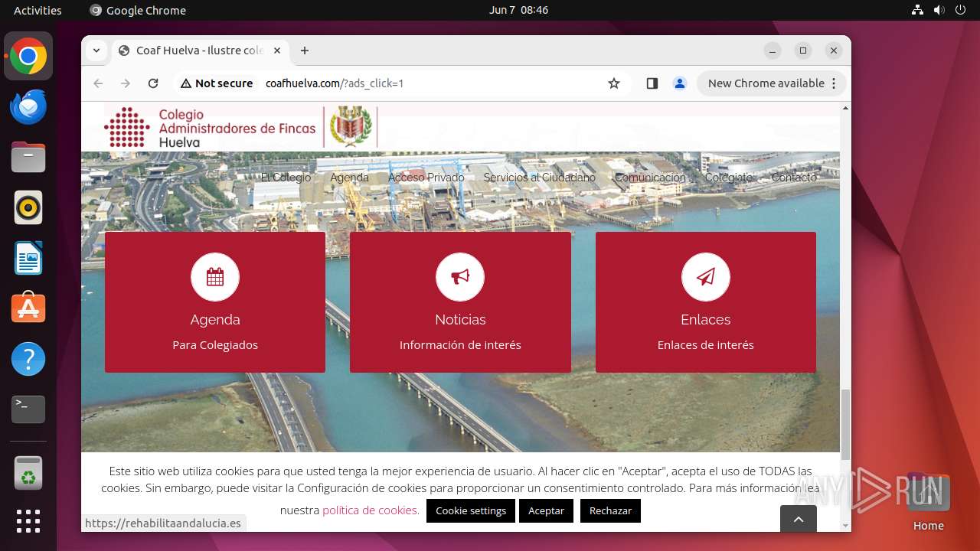This screenshot has height=551, width=980.
Task: Reject cookies with Rechazar
Action: (x=610, y=510)
